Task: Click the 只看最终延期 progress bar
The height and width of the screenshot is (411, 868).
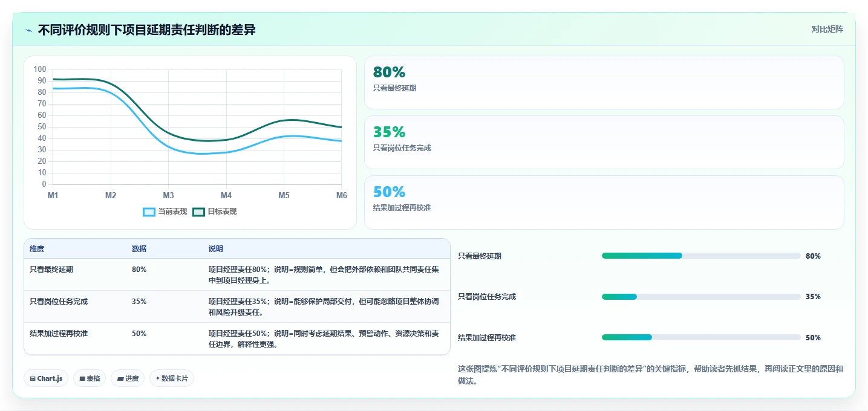Action: click(x=701, y=256)
